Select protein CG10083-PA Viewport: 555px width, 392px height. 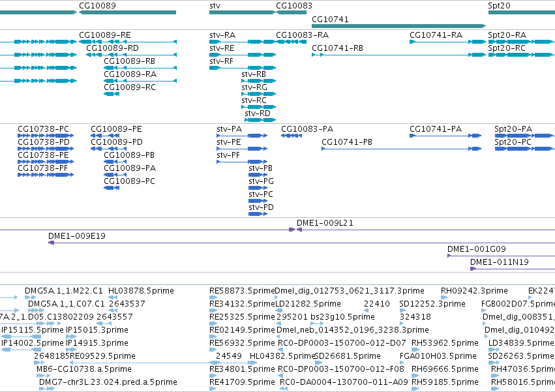point(292,136)
